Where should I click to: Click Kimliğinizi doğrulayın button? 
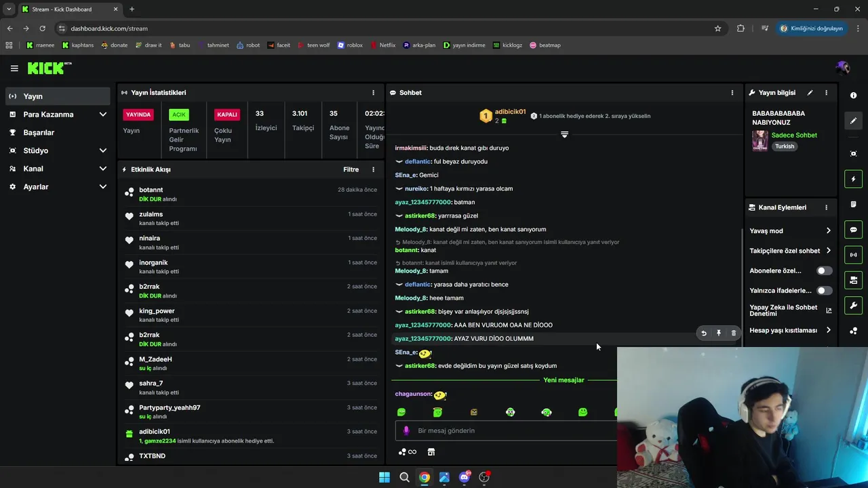pyautogui.click(x=812, y=28)
